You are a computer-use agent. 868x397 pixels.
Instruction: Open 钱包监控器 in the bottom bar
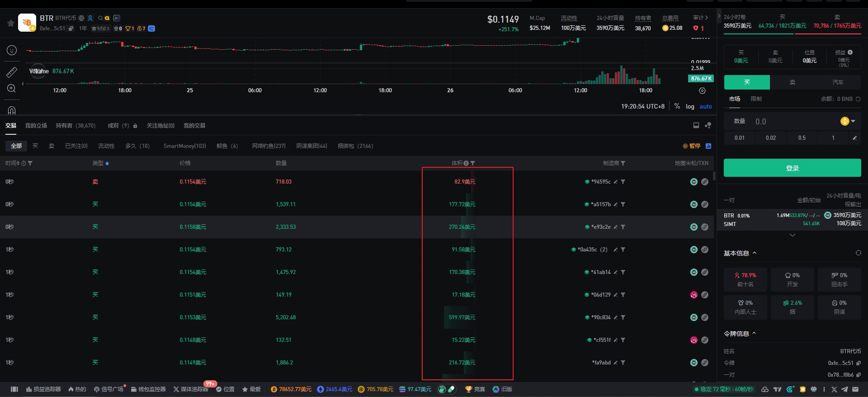pyautogui.click(x=148, y=389)
